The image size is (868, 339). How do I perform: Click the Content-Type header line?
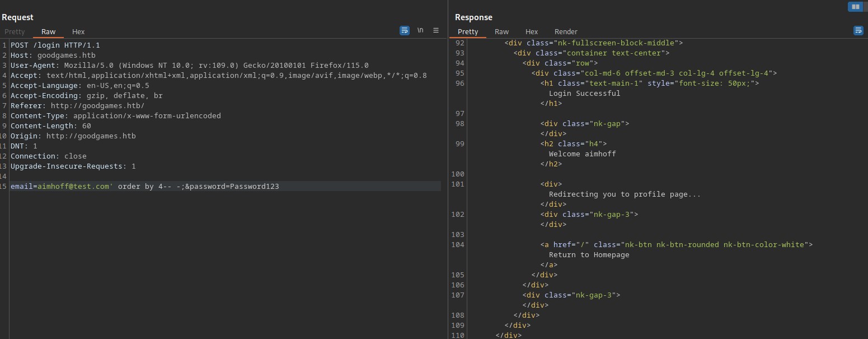(116, 116)
